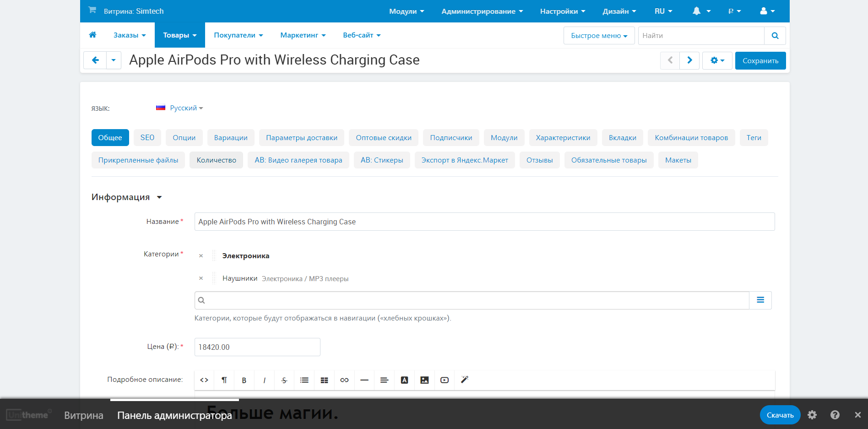Open the Модули dropdown menu

(x=407, y=11)
